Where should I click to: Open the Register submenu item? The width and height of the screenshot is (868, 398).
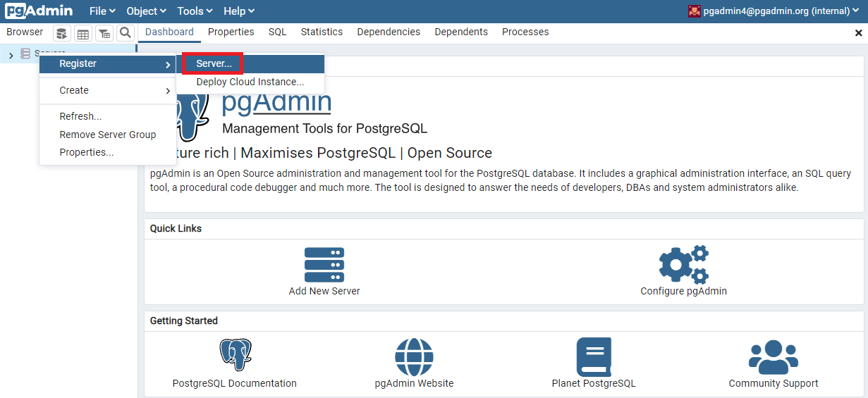108,64
